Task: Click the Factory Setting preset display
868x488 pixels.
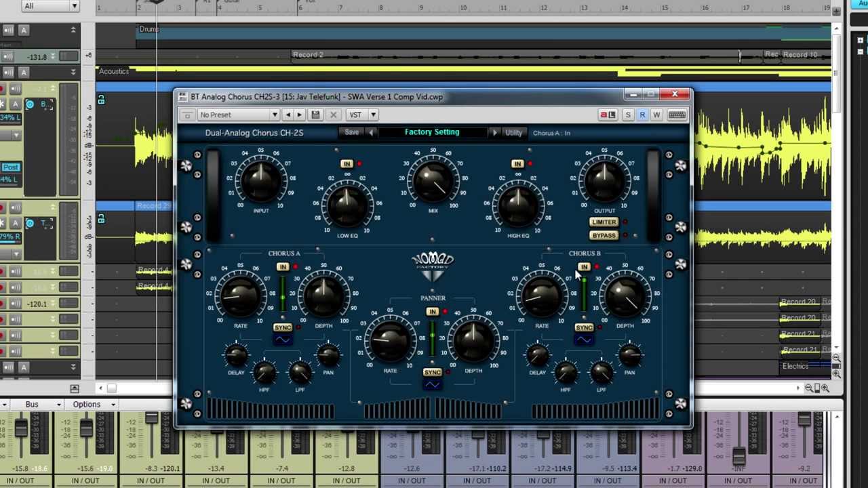Action: point(432,133)
